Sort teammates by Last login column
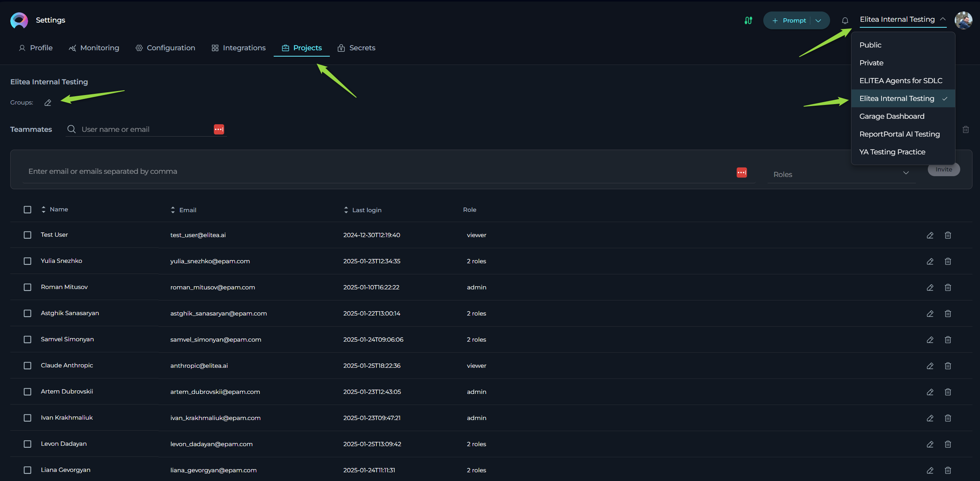This screenshot has height=481, width=980. 363,210
